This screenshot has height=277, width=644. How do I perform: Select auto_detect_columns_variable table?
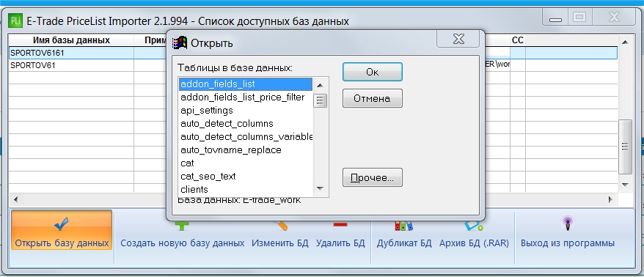246,136
